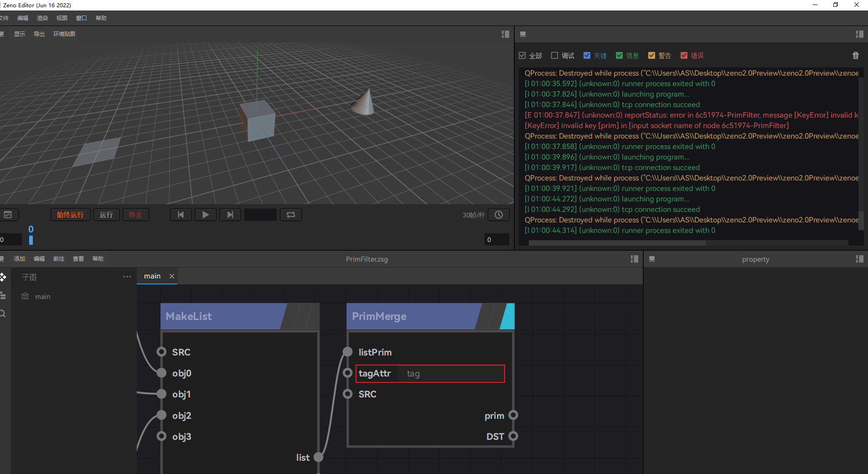Screen dimensions: 868x474
Task: Click the PrimMerge node title
Action: point(379,316)
